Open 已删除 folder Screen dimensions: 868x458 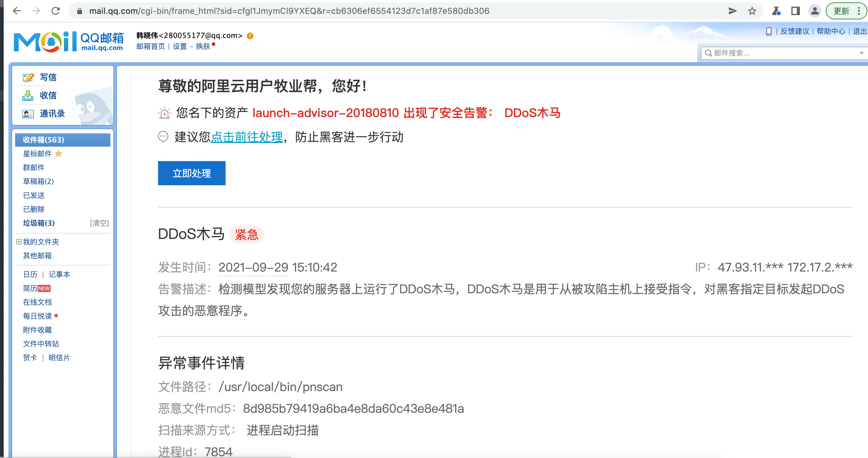tap(34, 209)
